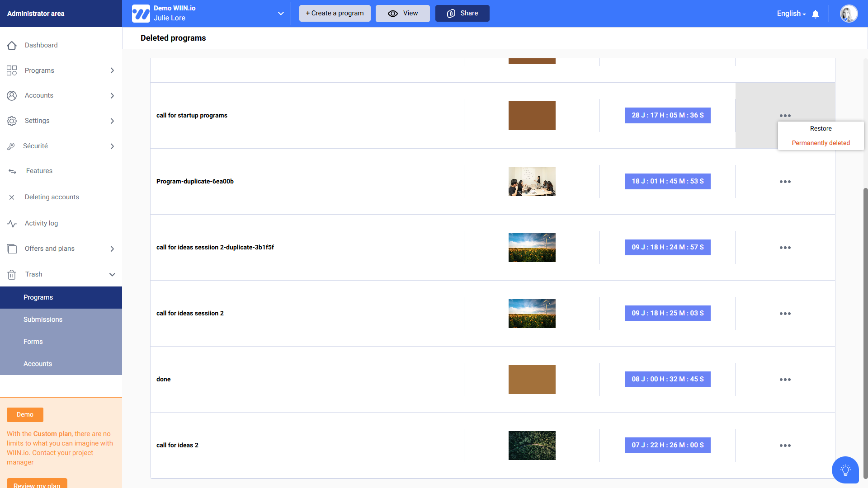Click the View eye button
The height and width of the screenshot is (488, 868).
tap(402, 14)
